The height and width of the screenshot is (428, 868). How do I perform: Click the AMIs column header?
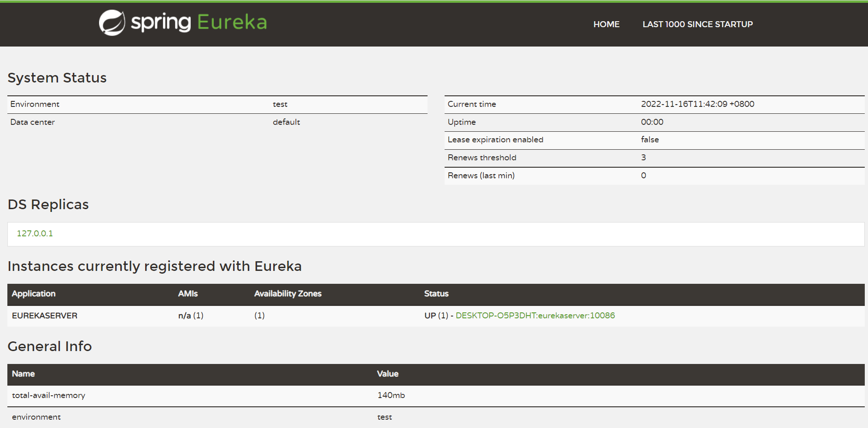point(188,294)
